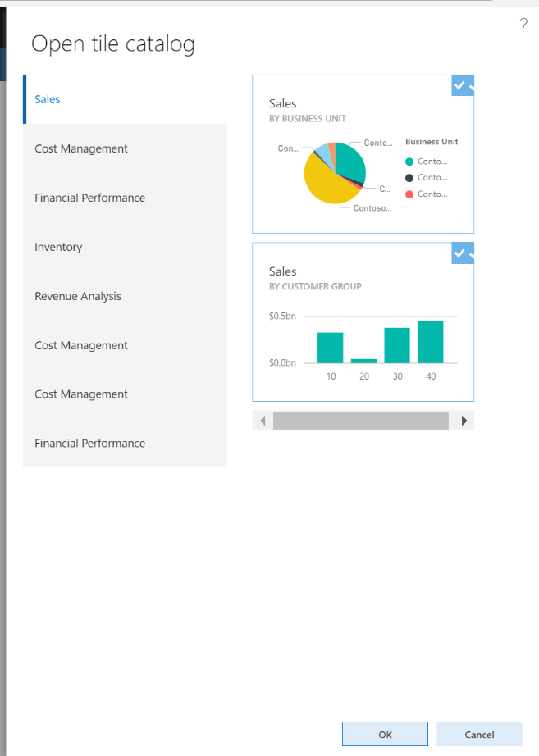The image size is (539, 756).
Task: Select the Sales category in the list
Action: [48, 99]
